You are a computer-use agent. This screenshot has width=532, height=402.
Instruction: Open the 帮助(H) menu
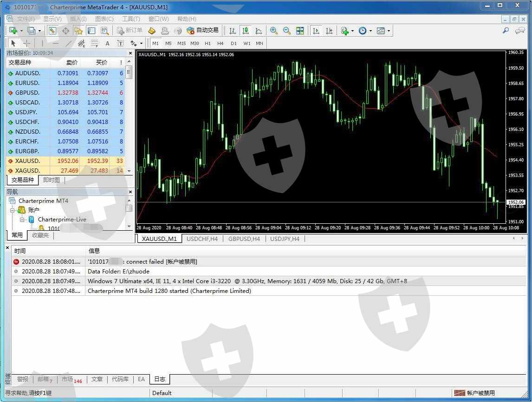(187, 19)
